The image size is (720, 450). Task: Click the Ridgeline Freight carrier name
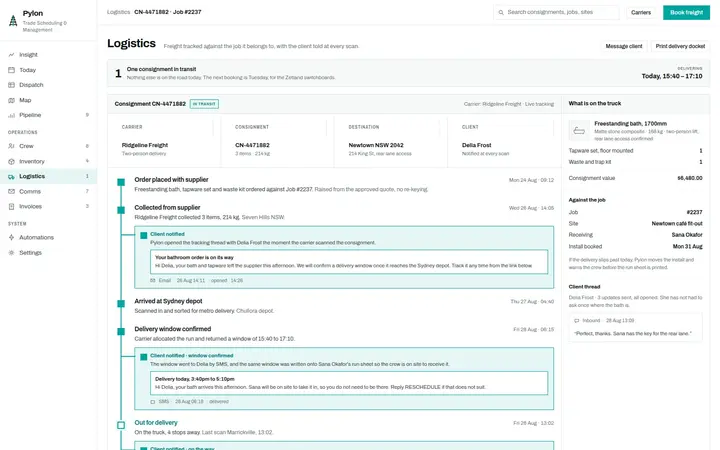click(145, 145)
